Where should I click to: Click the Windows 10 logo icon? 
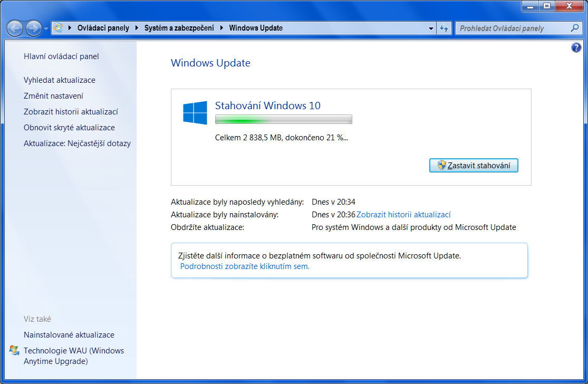(195, 113)
